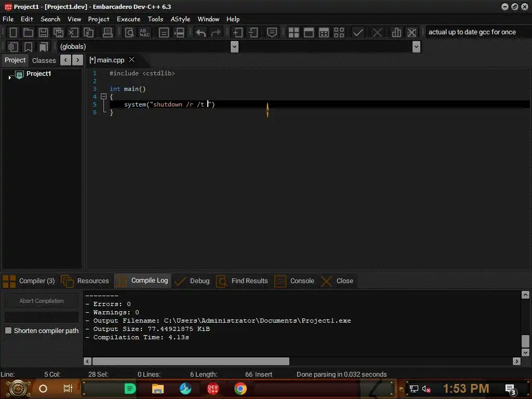Open the Execute menu
The width and height of the screenshot is (532, 399).
(x=129, y=19)
